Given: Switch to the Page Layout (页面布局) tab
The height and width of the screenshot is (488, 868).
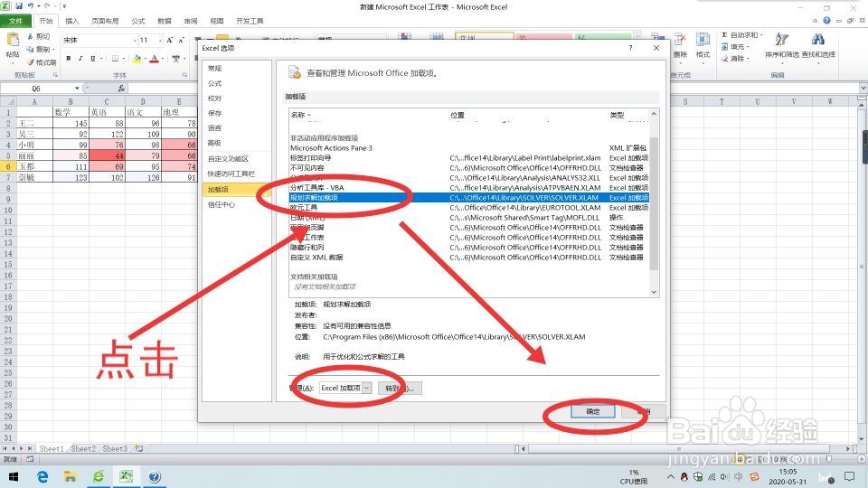Looking at the screenshot, I should click(x=105, y=21).
